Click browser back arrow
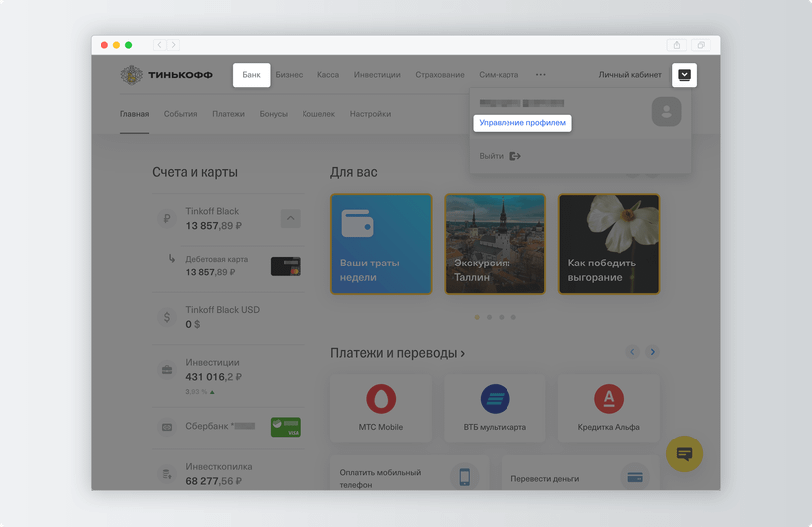The width and height of the screenshot is (812, 527). click(x=159, y=45)
